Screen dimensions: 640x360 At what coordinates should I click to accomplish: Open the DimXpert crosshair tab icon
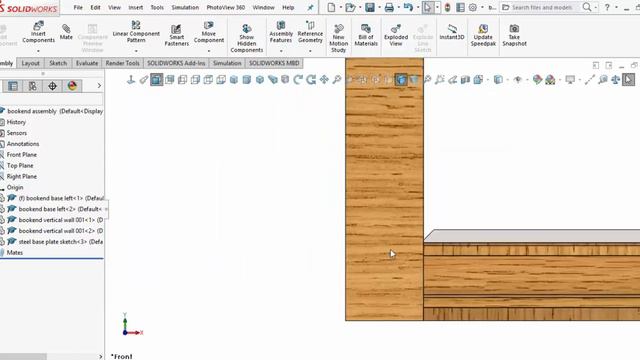point(52,86)
